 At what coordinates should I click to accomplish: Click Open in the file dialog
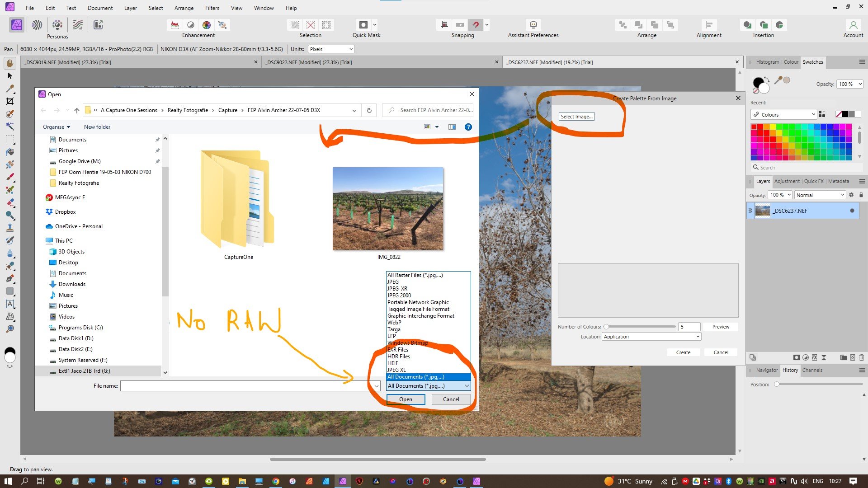coord(406,399)
